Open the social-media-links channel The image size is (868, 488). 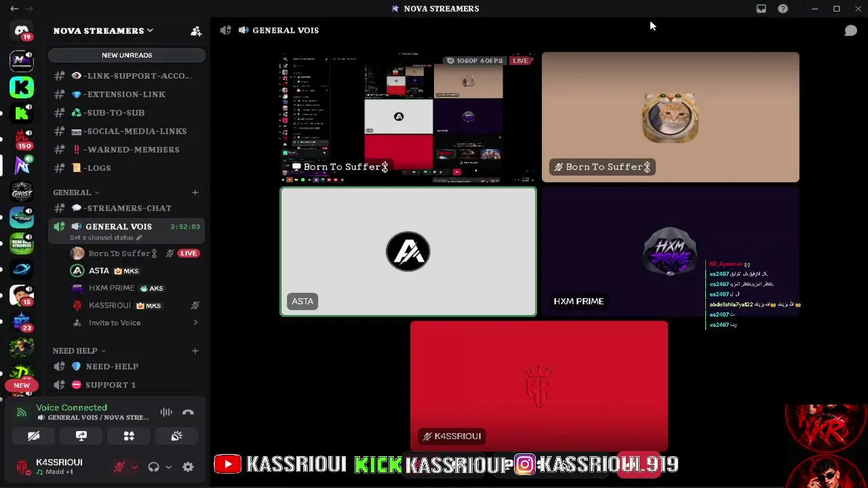(127, 131)
